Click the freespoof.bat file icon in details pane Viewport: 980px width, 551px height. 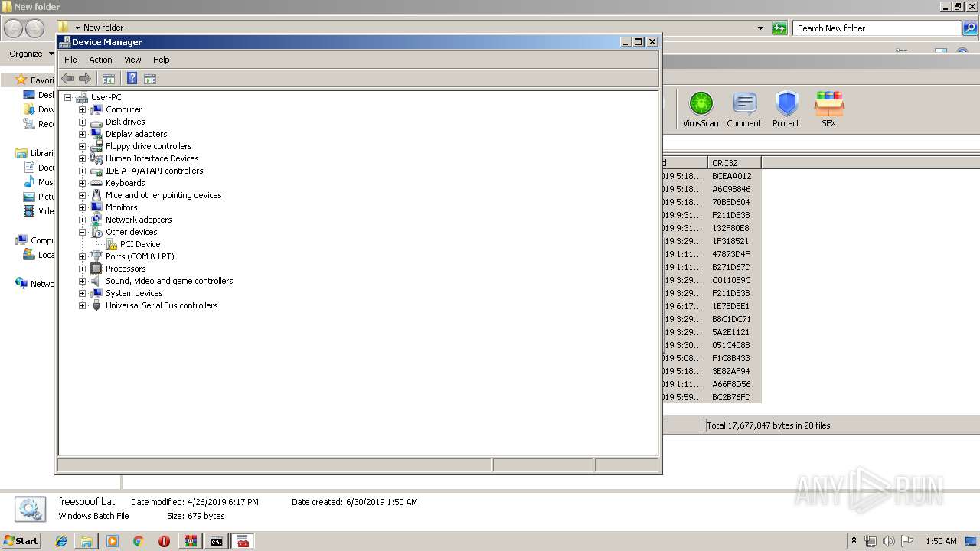click(x=30, y=509)
